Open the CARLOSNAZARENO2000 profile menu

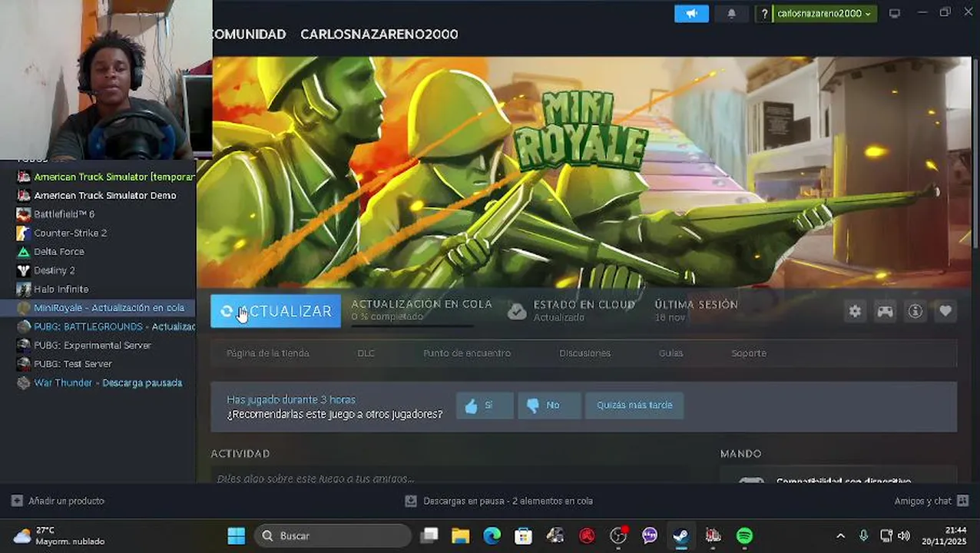pos(379,35)
